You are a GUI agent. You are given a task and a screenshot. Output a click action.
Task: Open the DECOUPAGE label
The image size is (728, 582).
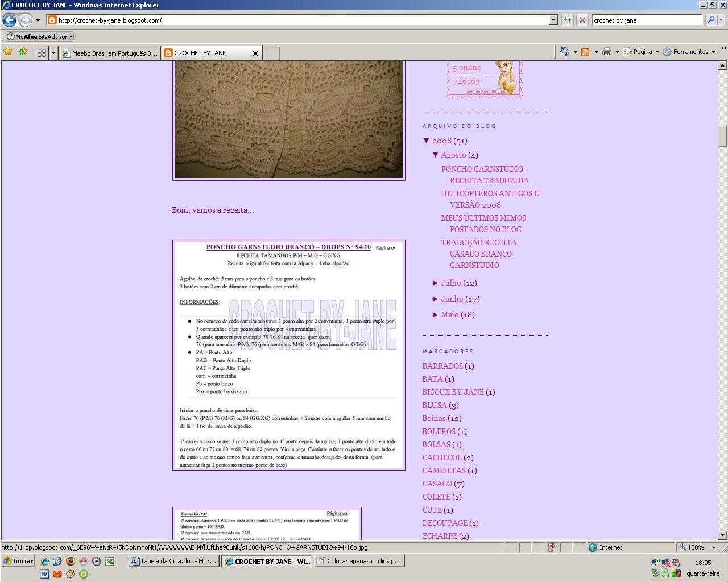445,523
